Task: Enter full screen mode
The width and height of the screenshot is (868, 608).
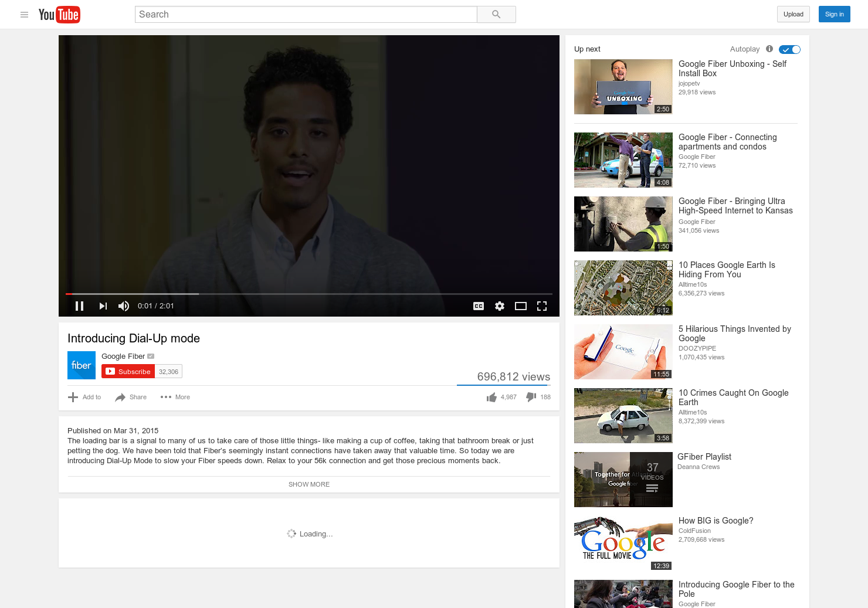Action: (542, 306)
